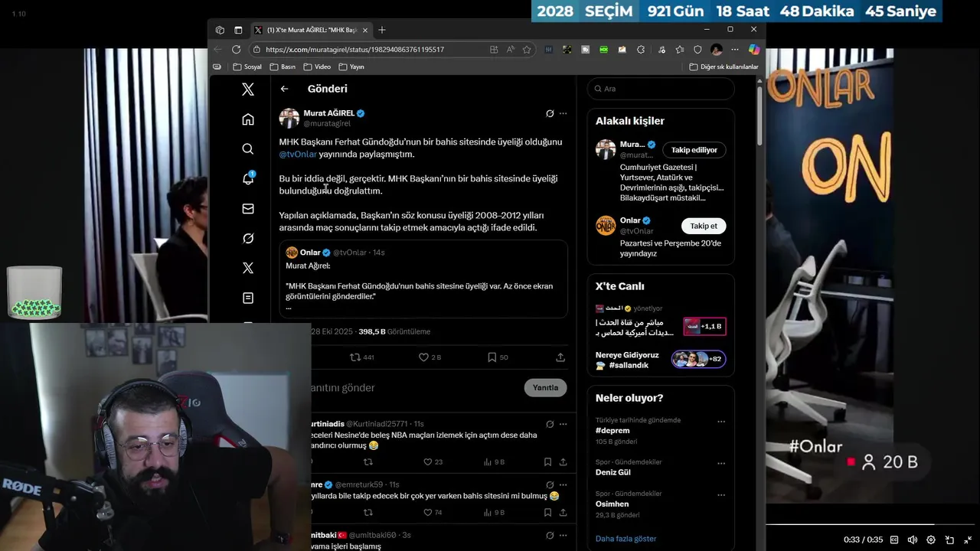Reload page with browser refresh button
The height and width of the screenshot is (551, 980).
(x=236, y=50)
